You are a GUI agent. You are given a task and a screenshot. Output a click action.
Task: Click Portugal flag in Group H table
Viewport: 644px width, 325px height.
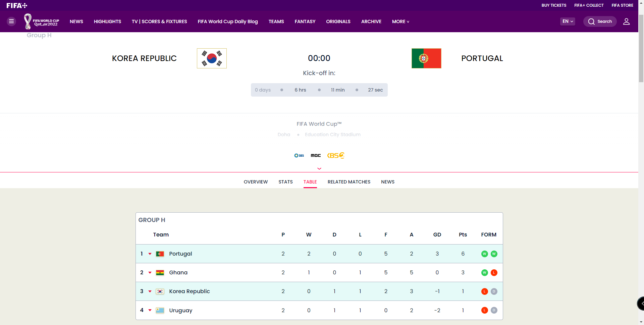coord(160,254)
